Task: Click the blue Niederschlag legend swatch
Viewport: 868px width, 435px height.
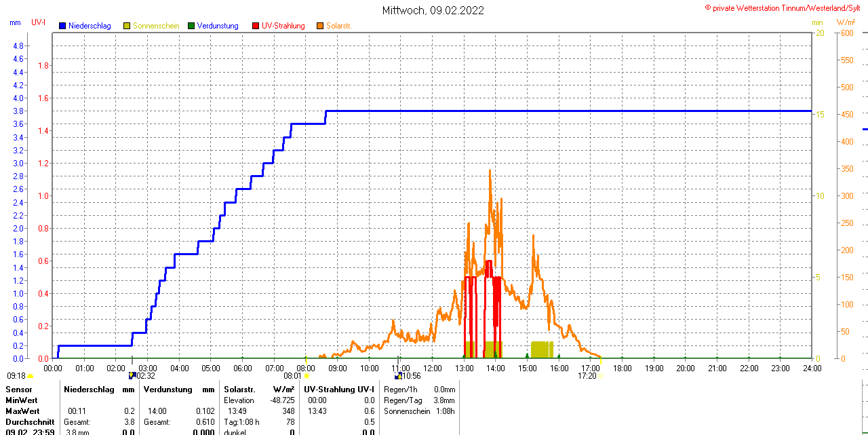Action: (62, 26)
